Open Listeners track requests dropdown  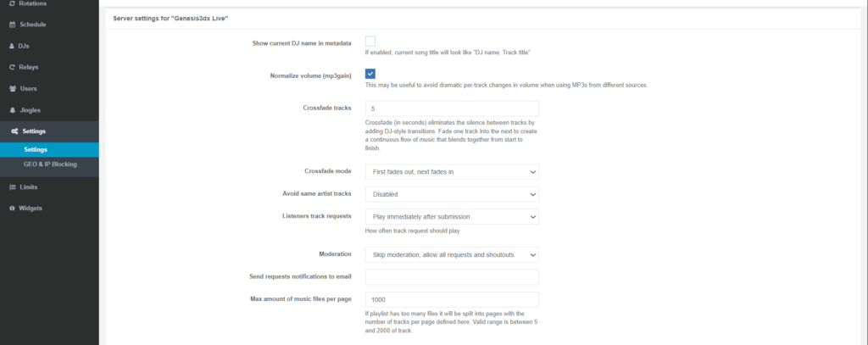pos(452,217)
